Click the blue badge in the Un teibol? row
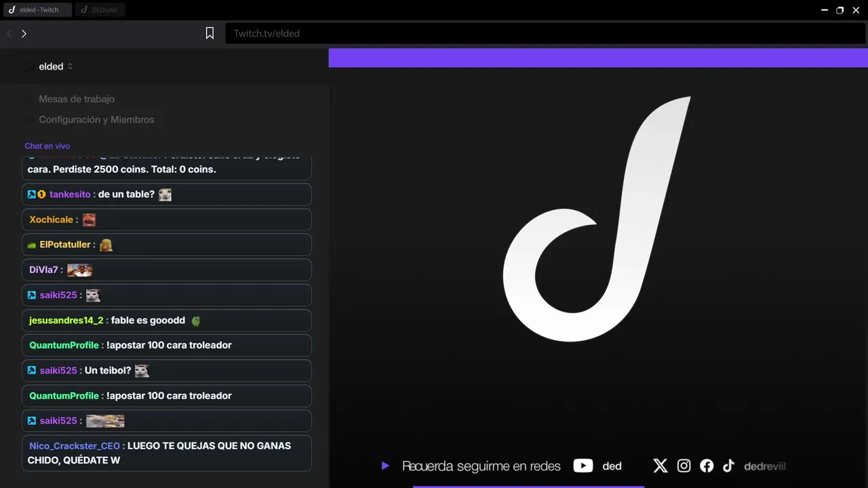Screen dimensions: 868x488 coord(32,371)
